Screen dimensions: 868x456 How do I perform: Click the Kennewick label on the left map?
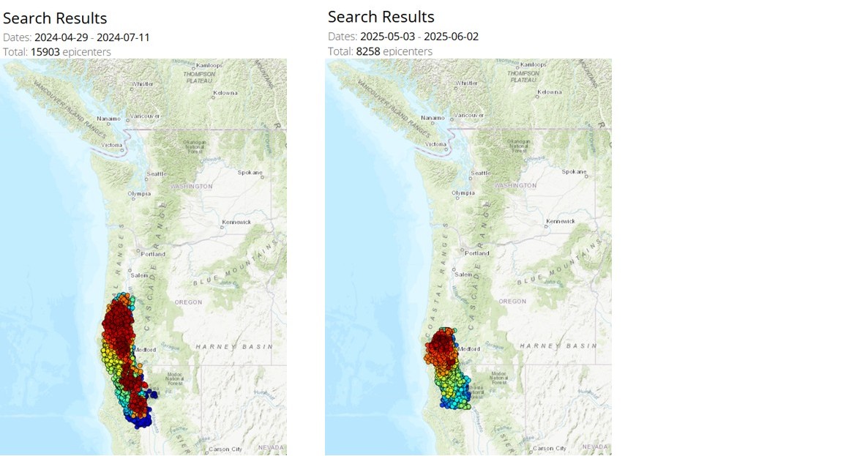click(x=237, y=222)
